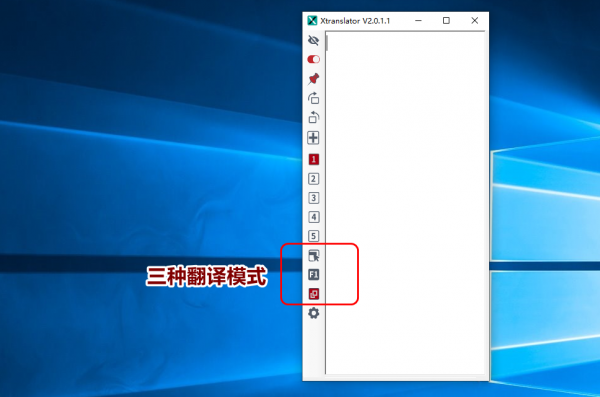Select the number 4 preset

pyautogui.click(x=313, y=217)
